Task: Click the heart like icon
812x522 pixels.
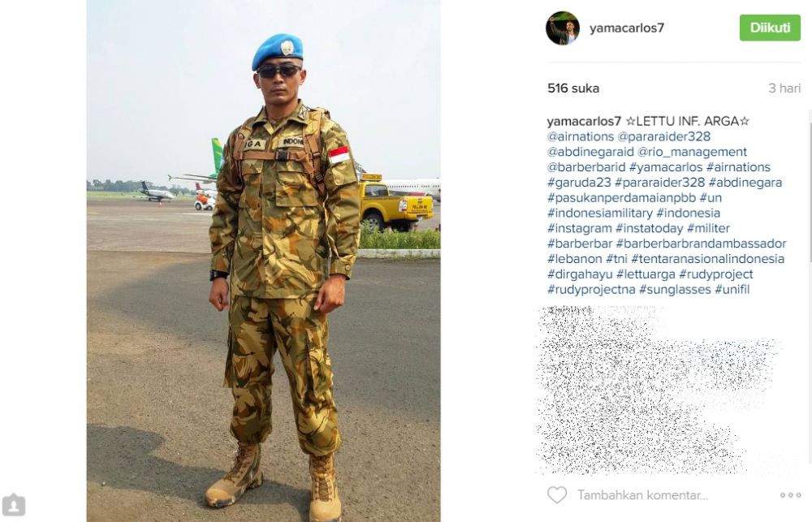Action: coord(557,495)
